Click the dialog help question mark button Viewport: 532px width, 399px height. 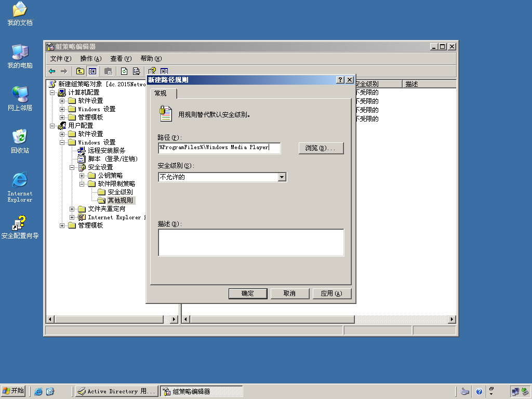coord(340,79)
